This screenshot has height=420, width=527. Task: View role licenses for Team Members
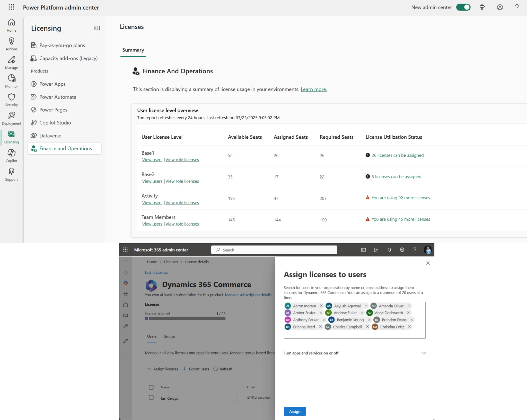pos(182,224)
